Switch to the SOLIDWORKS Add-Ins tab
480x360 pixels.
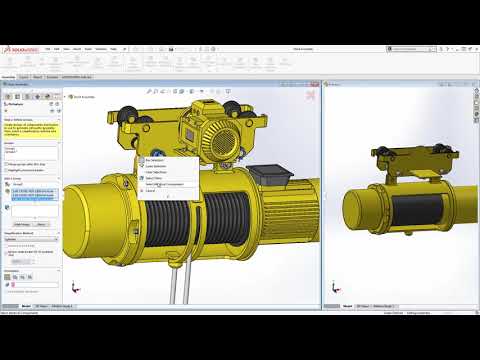[x=77, y=77]
